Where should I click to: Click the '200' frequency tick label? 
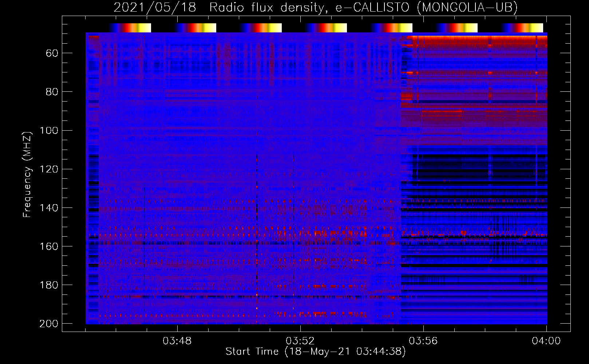(49, 324)
